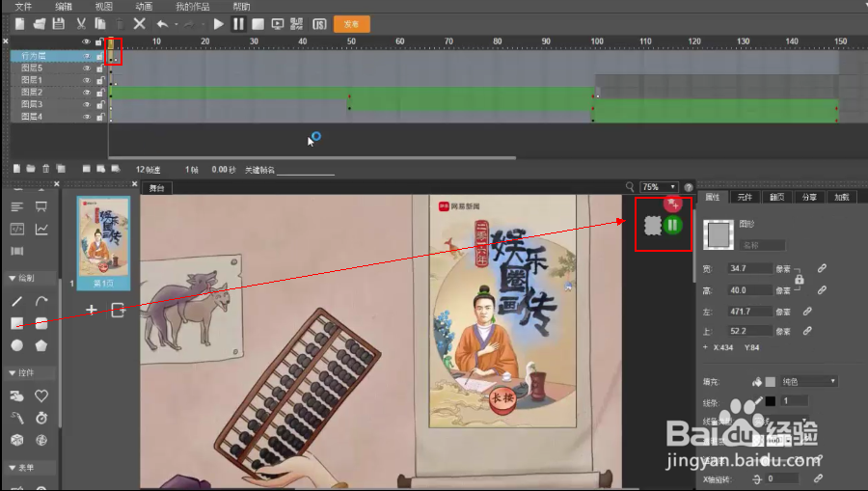Select the code embed tool icon

(17, 229)
